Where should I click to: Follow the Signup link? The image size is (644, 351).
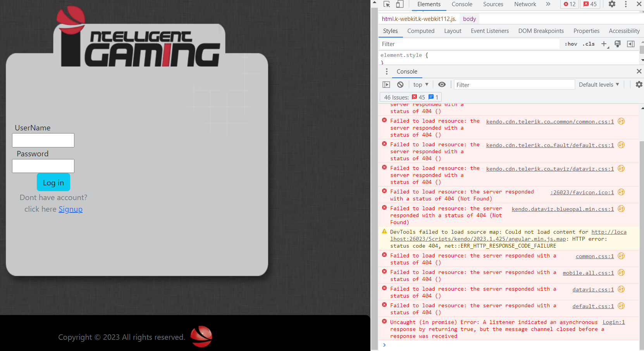tap(71, 209)
